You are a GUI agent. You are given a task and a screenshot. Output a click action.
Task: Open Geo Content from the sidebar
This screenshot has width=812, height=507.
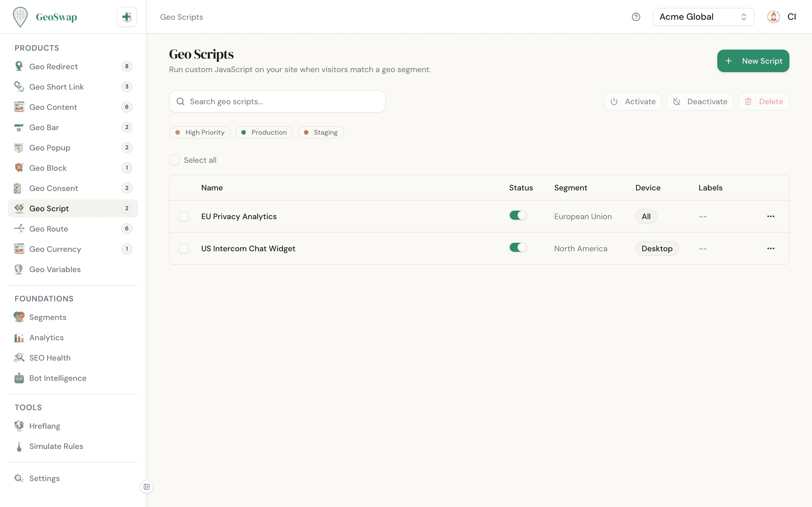click(x=53, y=107)
